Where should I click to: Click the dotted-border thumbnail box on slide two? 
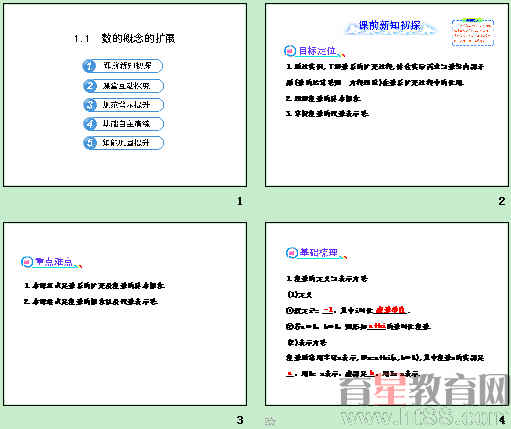pyautogui.click(x=473, y=32)
